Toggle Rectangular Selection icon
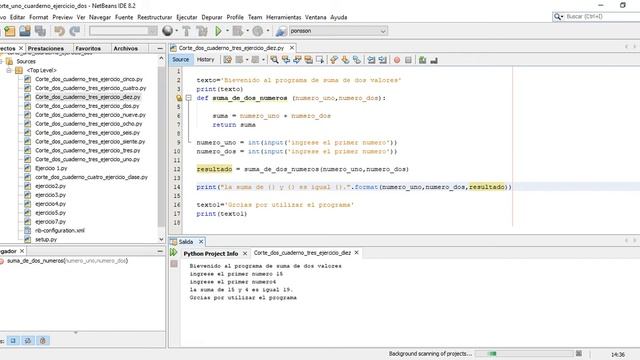Image resolution: width=640 pixels, height=360 pixels. pyautogui.click(x=320, y=60)
